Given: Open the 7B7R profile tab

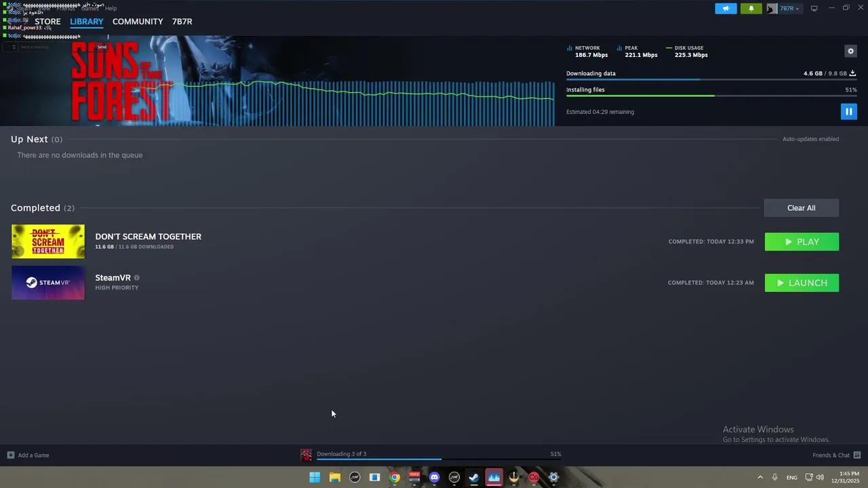Looking at the screenshot, I should click(182, 22).
